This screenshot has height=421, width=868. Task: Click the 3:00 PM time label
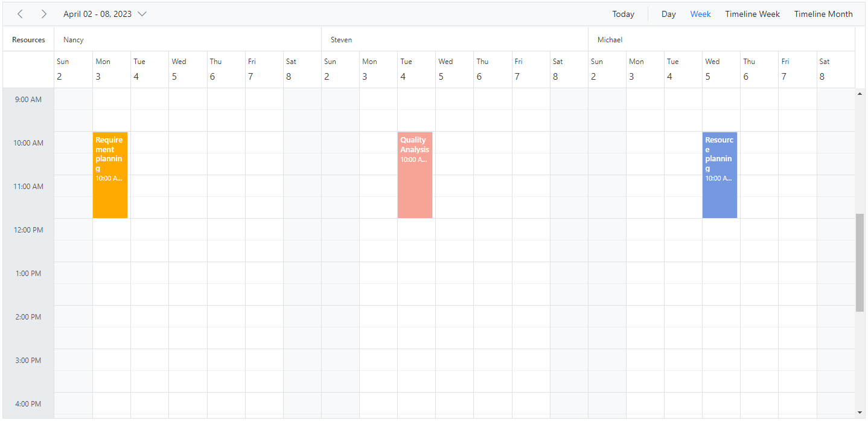28,361
